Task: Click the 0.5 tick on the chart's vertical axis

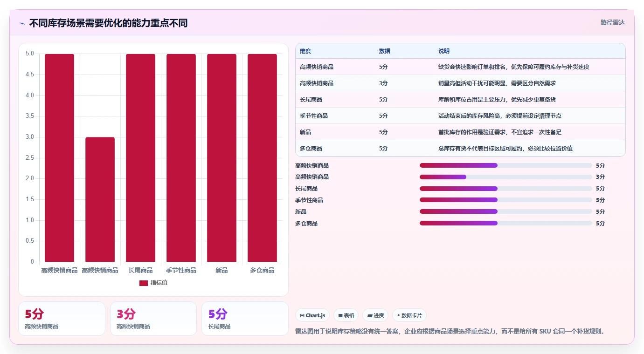Action: pyautogui.click(x=29, y=241)
